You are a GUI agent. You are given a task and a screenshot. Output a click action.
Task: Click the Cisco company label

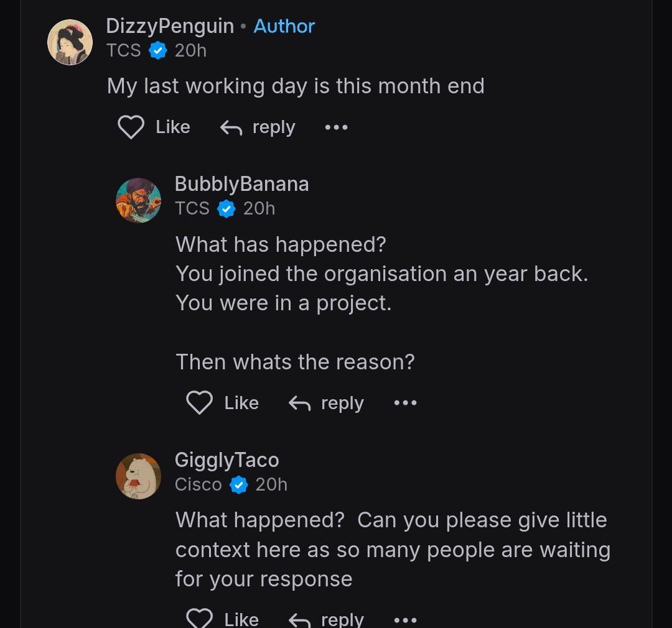(198, 484)
